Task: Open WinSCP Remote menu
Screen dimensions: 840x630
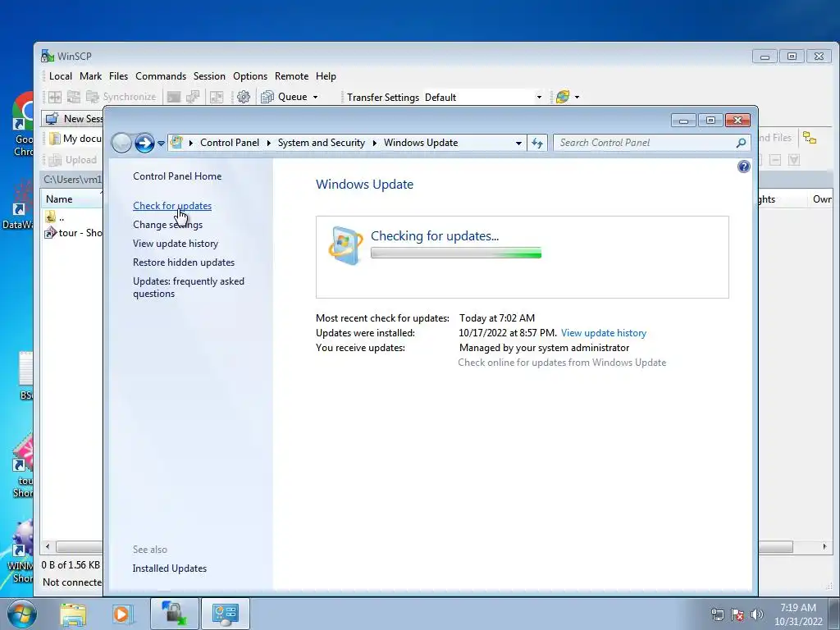Action: (291, 76)
